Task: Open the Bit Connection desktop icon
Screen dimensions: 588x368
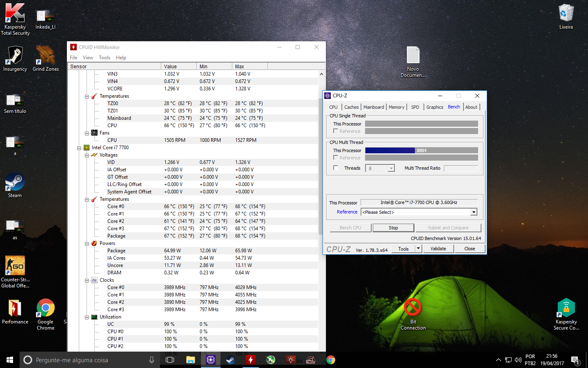Action: 413,314
